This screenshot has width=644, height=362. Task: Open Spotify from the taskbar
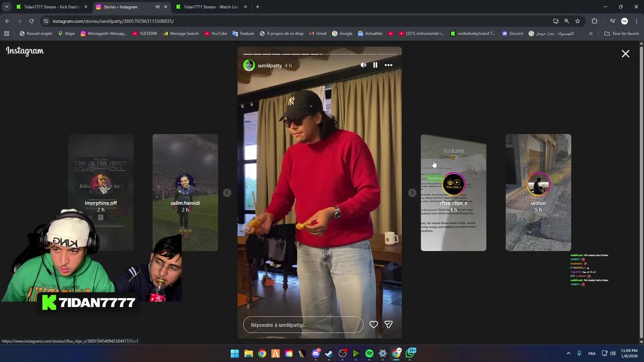(369, 353)
